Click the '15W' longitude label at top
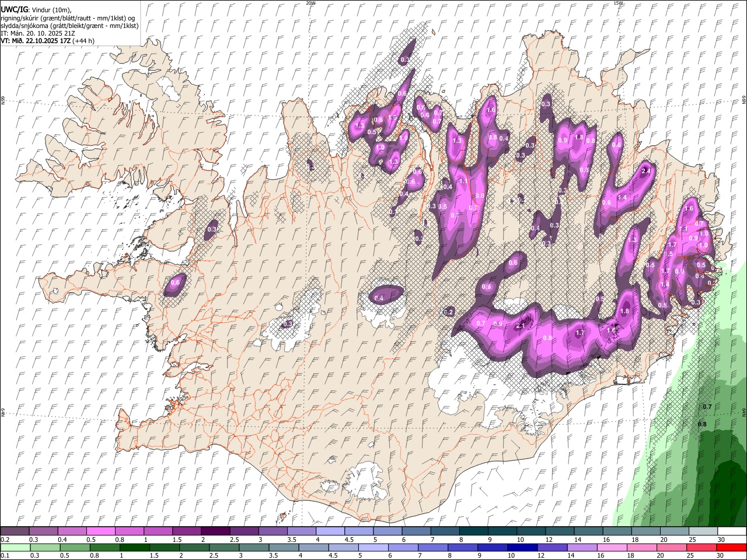The width and height of the screenshot is (747, 560). [x=619, y=3]
